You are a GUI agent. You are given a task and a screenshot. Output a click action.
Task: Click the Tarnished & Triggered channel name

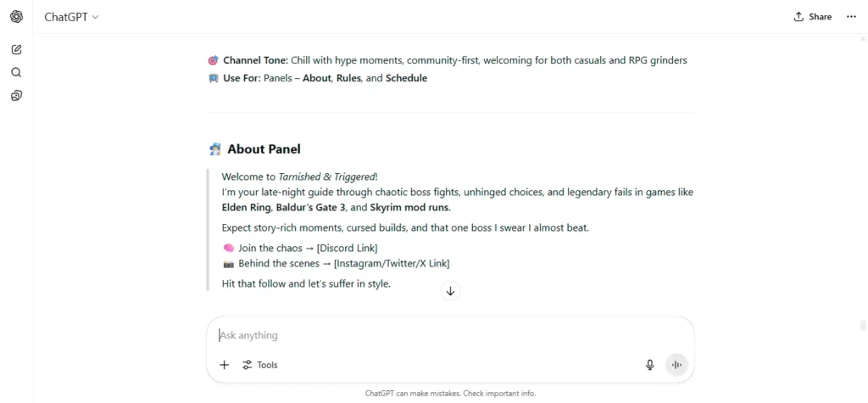click(x=326, y=176)
